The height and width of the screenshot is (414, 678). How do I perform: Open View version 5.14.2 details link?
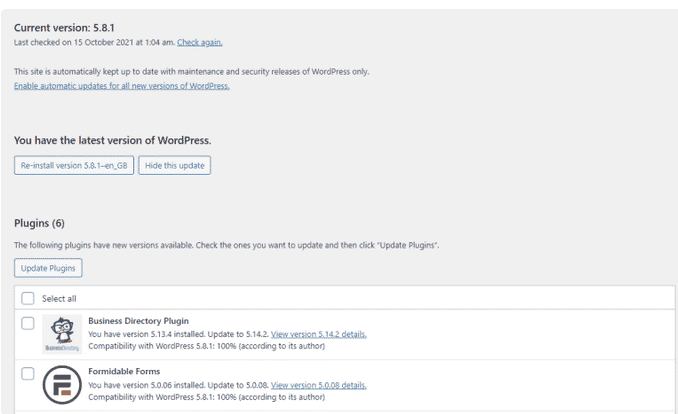[319, 334]
